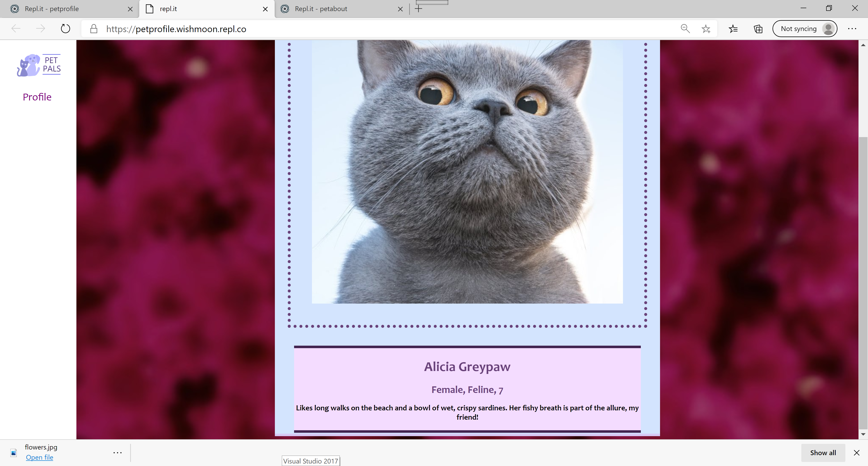Close the repl.it tab
868x466 pixels.
pos(265,9)
